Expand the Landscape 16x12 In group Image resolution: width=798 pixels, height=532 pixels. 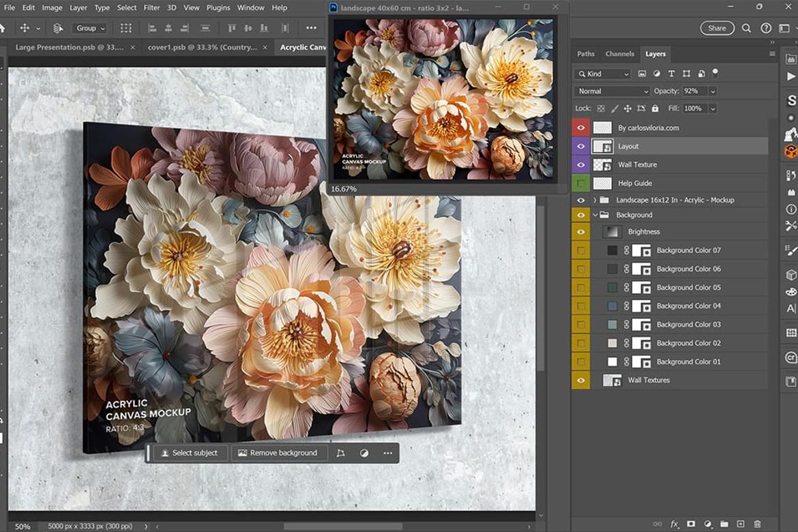[x=595, y=200]
